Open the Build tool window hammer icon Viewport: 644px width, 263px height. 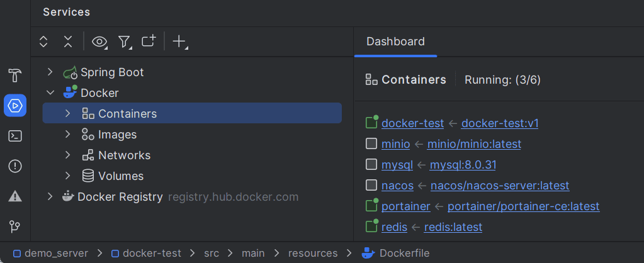15,76
